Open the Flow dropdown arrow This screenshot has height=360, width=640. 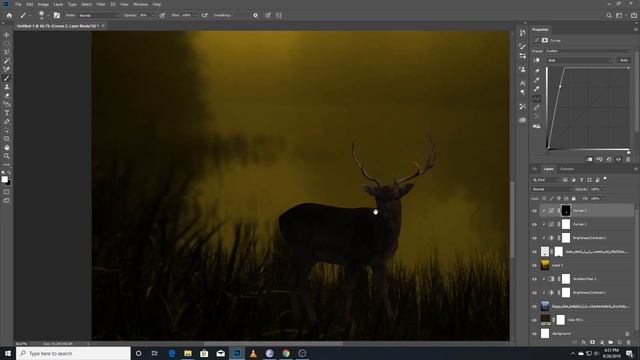[195, 15]
